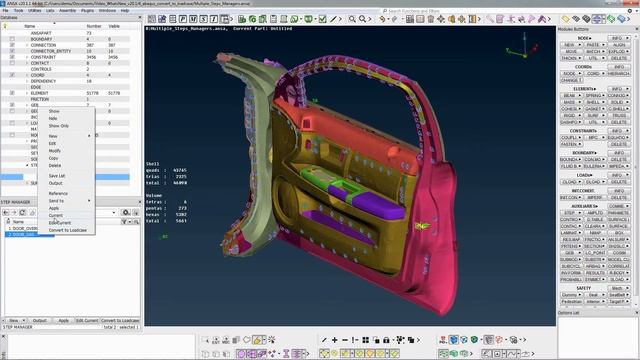Toggle GEB visibility checkbox
640x360 pixels.
pos(12,105)
